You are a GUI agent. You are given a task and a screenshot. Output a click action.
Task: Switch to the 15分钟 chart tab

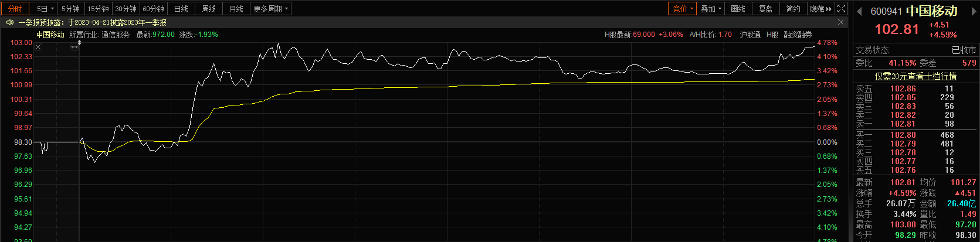[99, 9]
